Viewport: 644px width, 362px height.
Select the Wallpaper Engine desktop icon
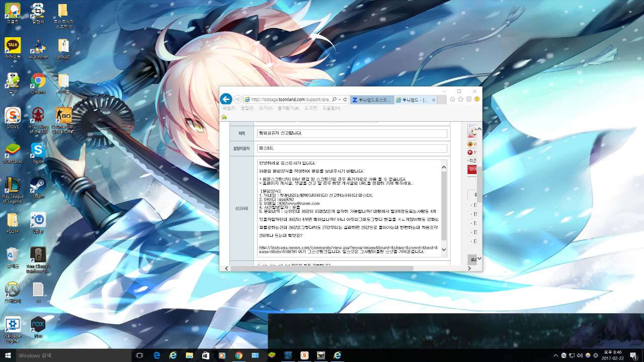pyautogui.click(x=13, y=330)
